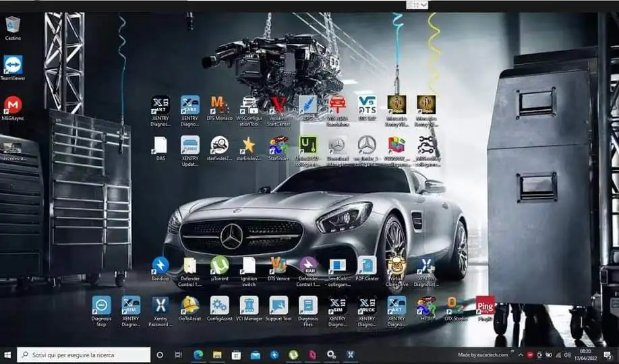Launch the V9 DTS shortcut
The height and width of the screenshot is (364, 619).
click(367, 108)
